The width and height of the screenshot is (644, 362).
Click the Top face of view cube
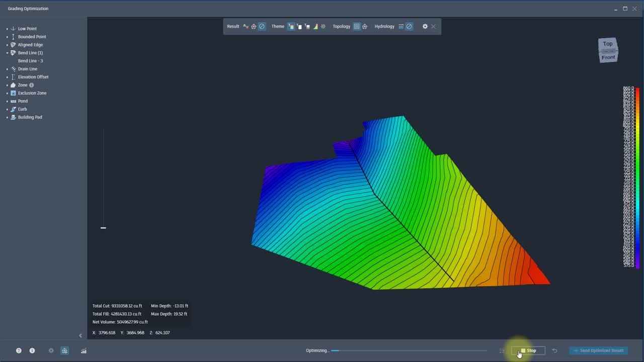tap(608, 44)
